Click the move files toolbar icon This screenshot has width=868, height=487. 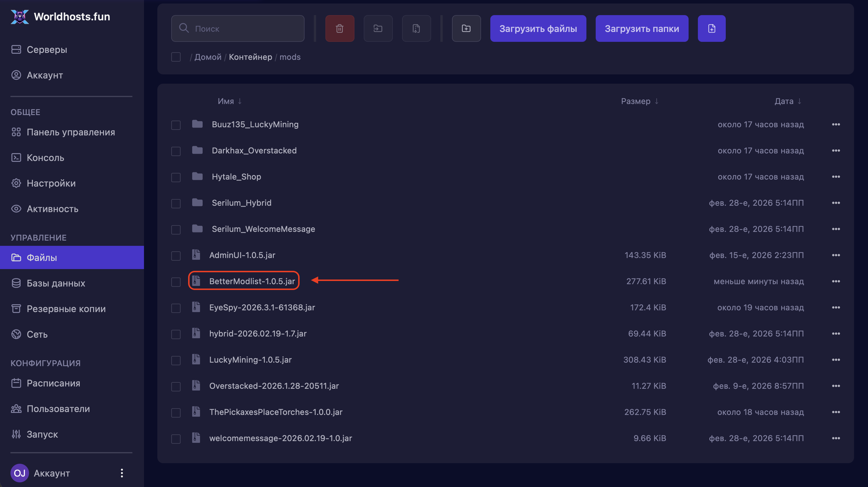point(378,29)
